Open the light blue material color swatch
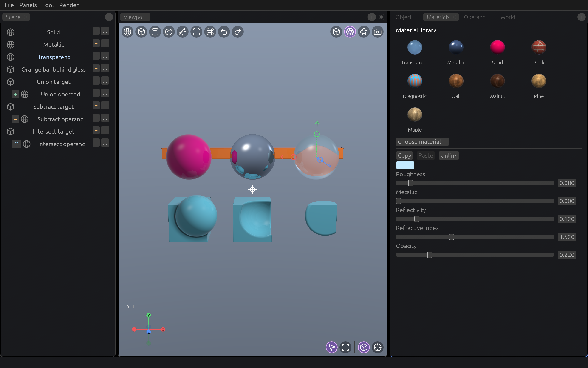The image size is (588, 368). pyautogui.click(x=405, y=165)
